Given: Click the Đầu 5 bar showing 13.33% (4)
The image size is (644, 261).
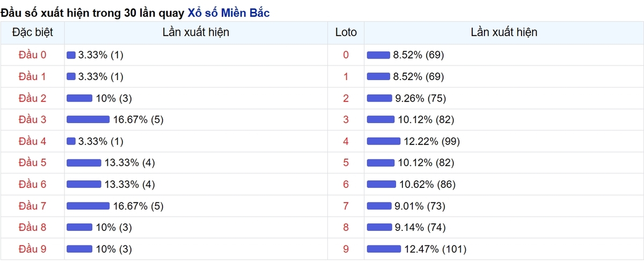Looking at the screenshot, I should point(84,163).
